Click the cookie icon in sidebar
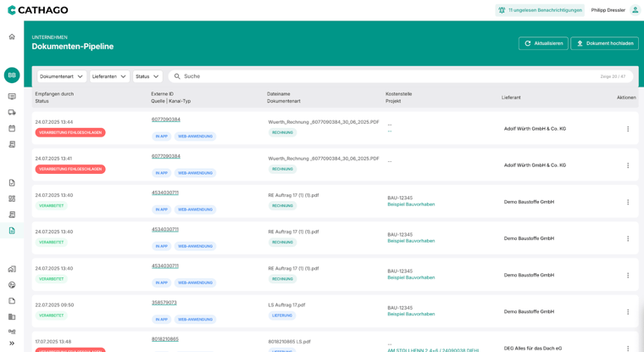Viewport: 644px width, 352px height. coord(12,285)
